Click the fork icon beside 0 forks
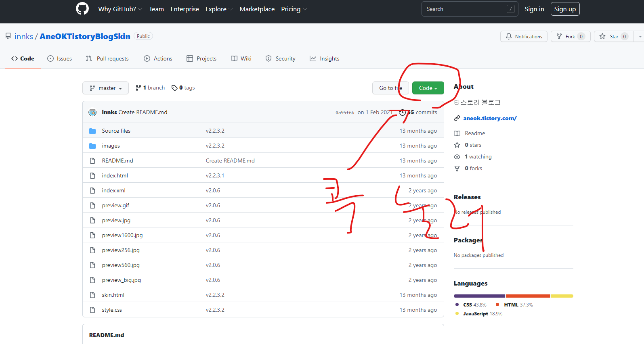This screenshot has height=344, width=644. click(x=457, y=168)
